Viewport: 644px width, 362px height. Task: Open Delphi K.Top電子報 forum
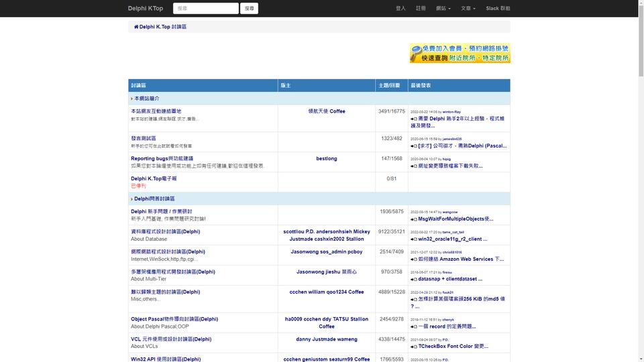(154, 178)
